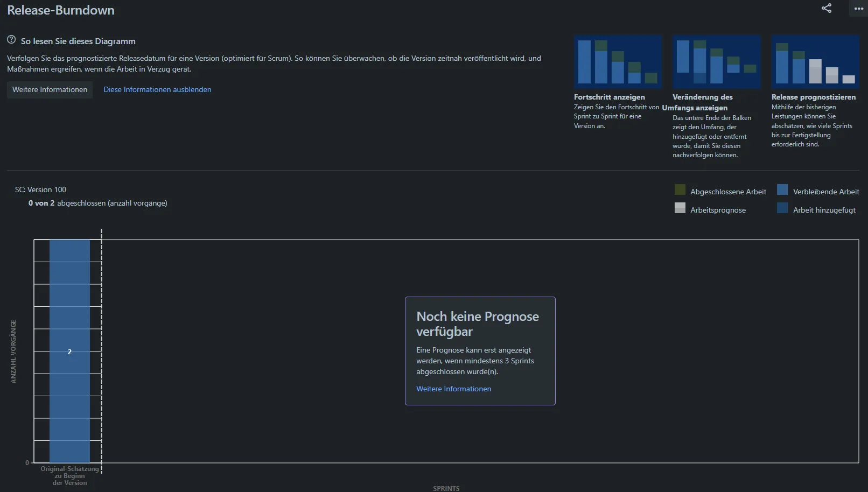868x492 pixels.
Task: Click the 'ANZAHL VORGÄNGE' axis label
Action: [13, 352]
